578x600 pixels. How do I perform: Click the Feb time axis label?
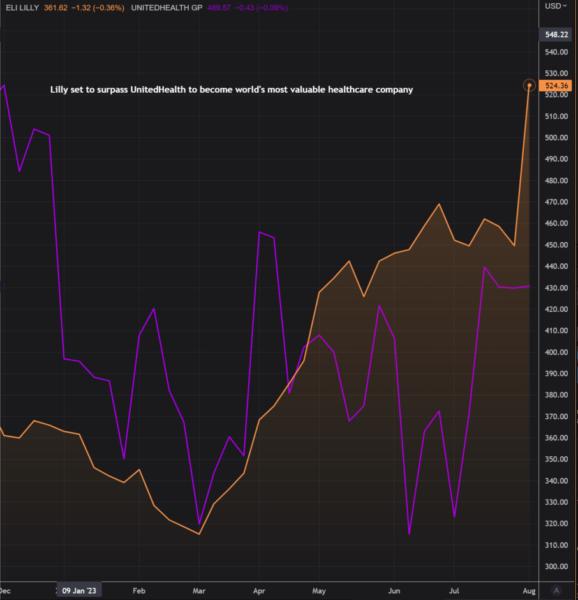139,591
